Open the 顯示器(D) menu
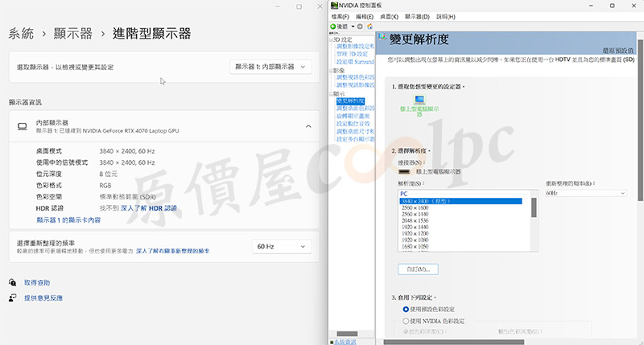The height and width of the screenshot is (345, 644). [x=417, y=17]
